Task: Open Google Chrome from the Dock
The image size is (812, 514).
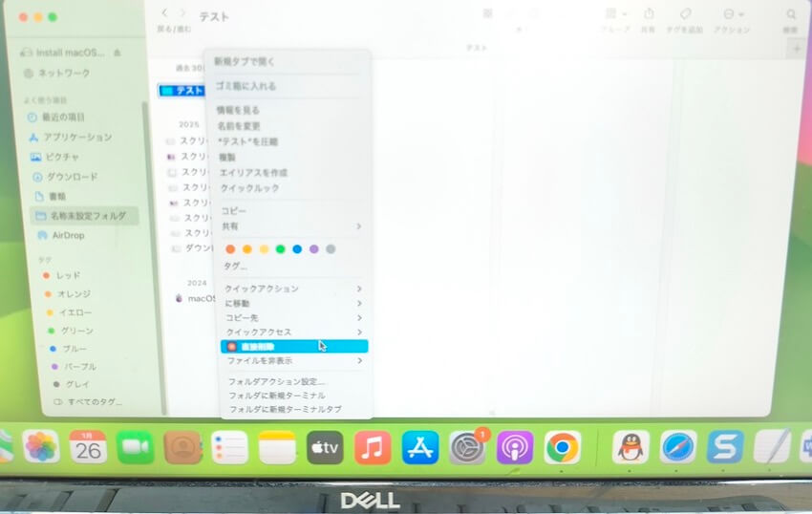Action: 563,447
